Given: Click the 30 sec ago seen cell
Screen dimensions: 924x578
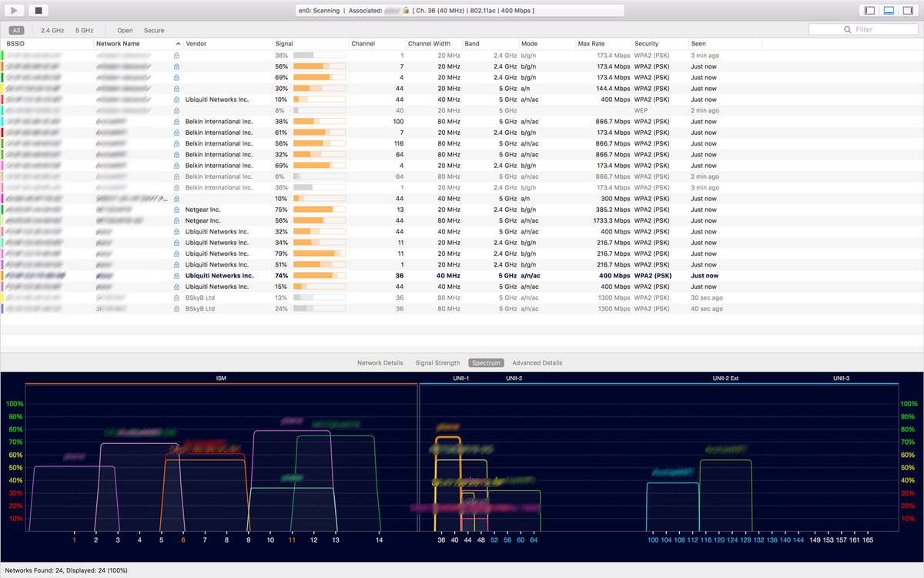Looking at the screenshot, I should pos(707,297).
